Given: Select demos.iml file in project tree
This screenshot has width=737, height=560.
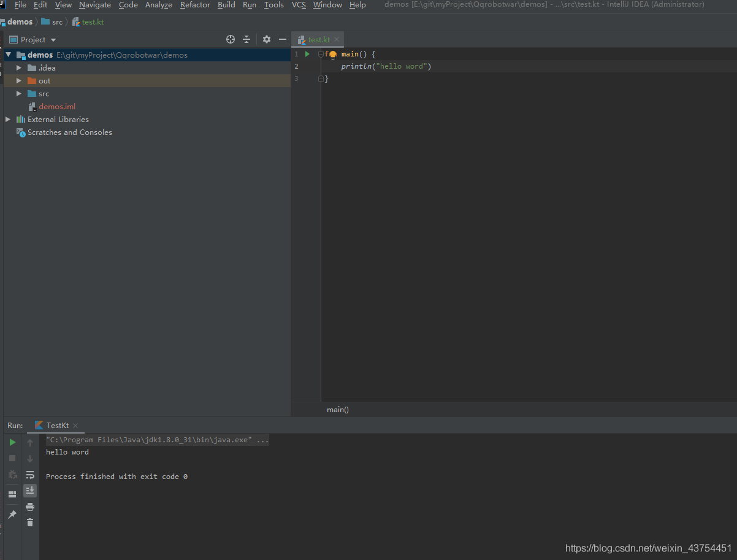Looking at the screenshot, I should pos(57,107).
